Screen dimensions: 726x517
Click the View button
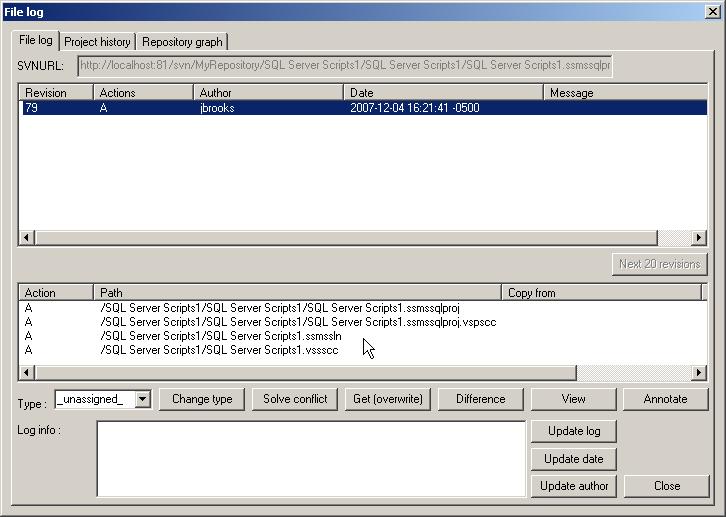click(573, 399)
